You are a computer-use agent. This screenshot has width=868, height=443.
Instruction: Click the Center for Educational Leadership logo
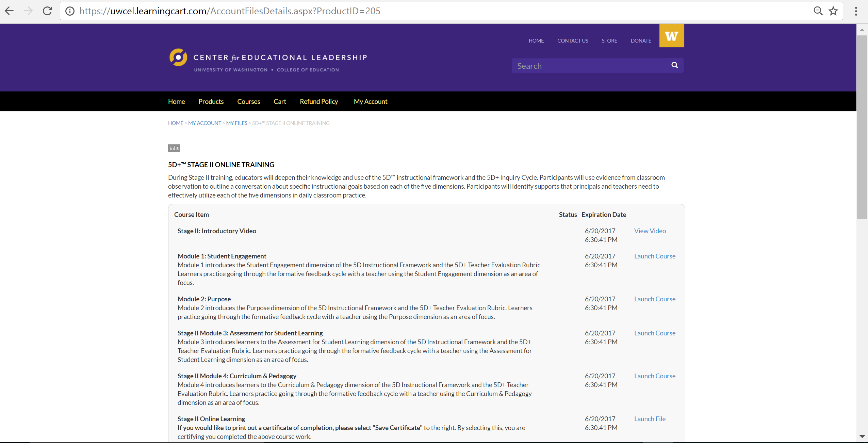268,60
